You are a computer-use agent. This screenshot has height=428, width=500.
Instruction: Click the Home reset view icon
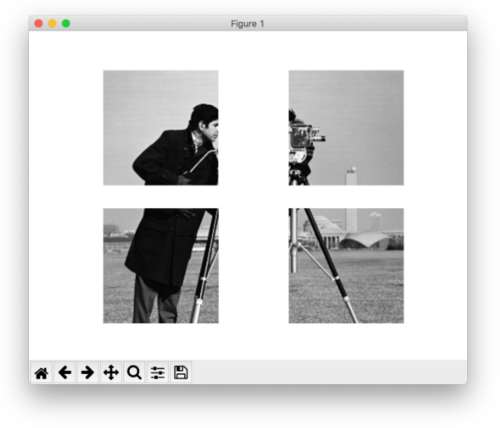pyautogui.click(x=41, y=373)
